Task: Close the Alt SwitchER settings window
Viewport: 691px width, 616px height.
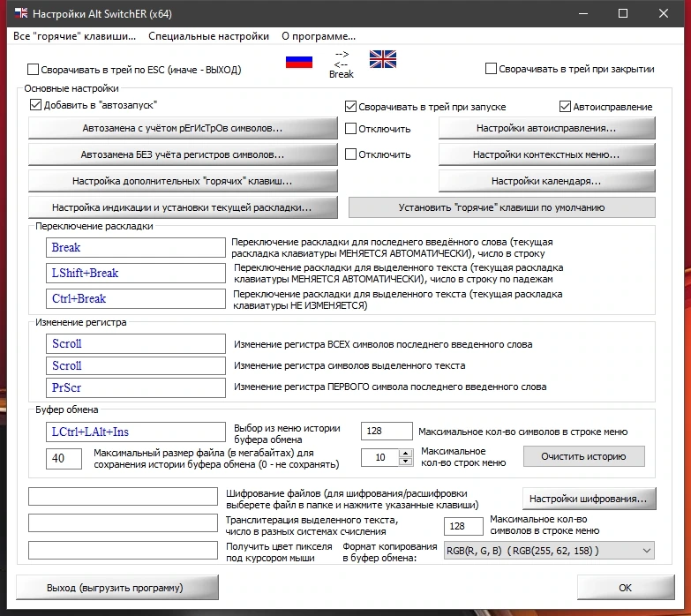Action: (x=664, y=13)
